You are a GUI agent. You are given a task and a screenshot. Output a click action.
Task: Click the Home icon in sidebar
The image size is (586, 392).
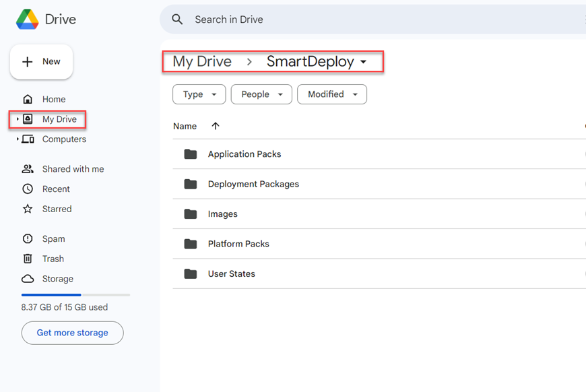click(x=28, y=99)
